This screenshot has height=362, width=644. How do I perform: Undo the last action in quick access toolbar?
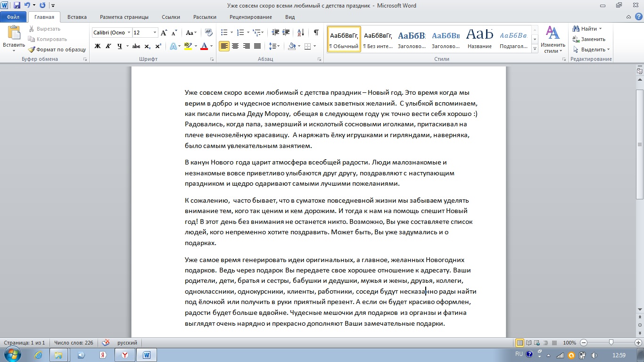(x=27, y=6)
